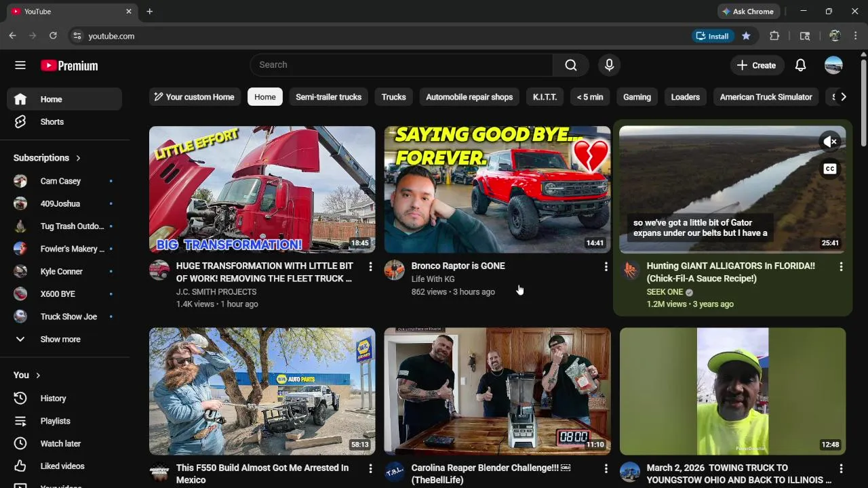Open SEEK ONE channel name link

(x=665, y=292)
